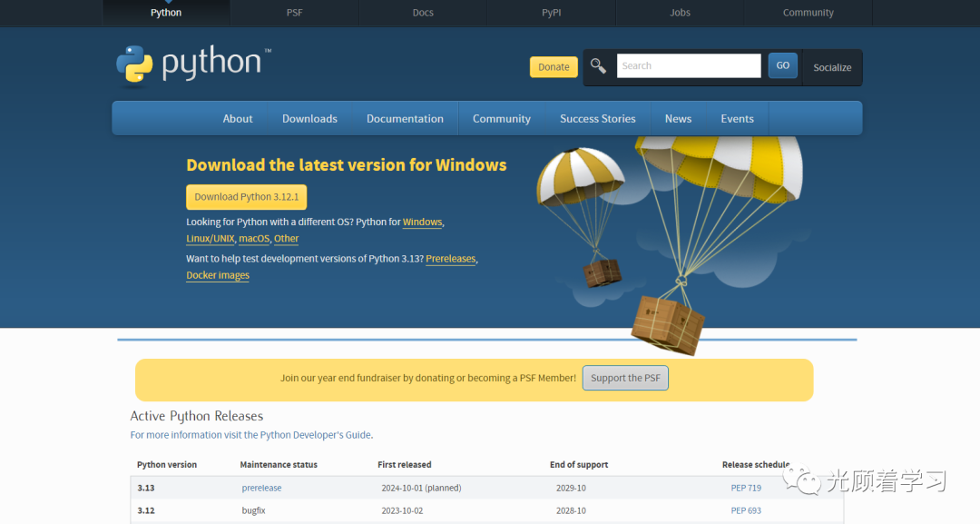This screenshot has width=980, height=524.
Task: Click the Support the PSF button
Action: pyautogui.click(x=625, y=378)
